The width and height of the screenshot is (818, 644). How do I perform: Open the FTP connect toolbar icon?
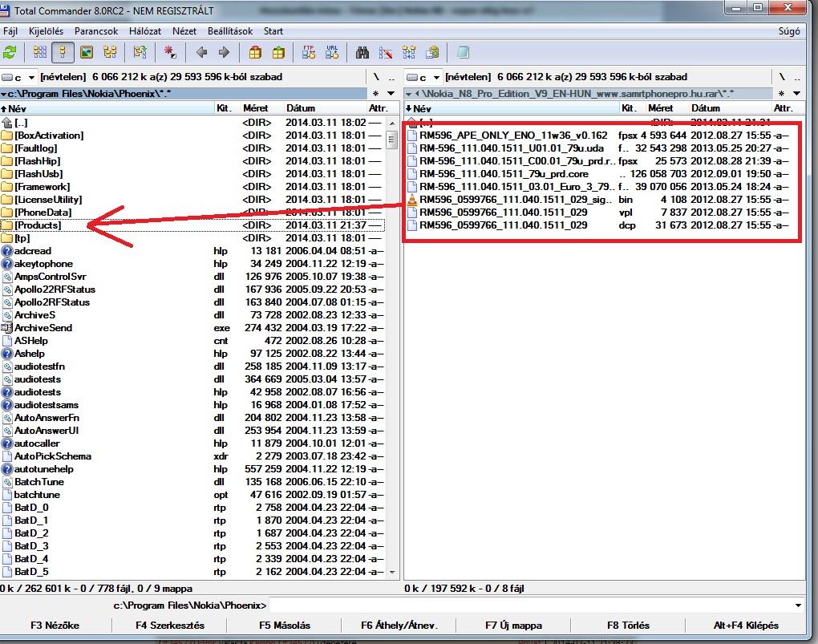pyautogui.click(x=308, y=52)
